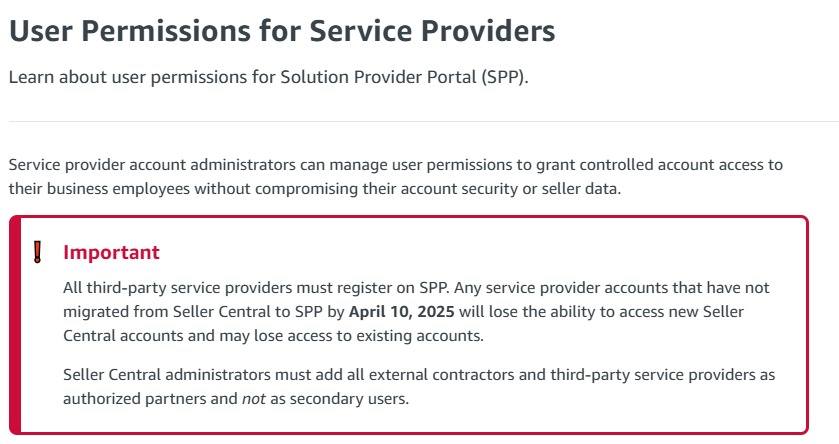Click the horizontal divider below the subtitle
This screenshot has width=839, height=444.
[x=423, y=121]
